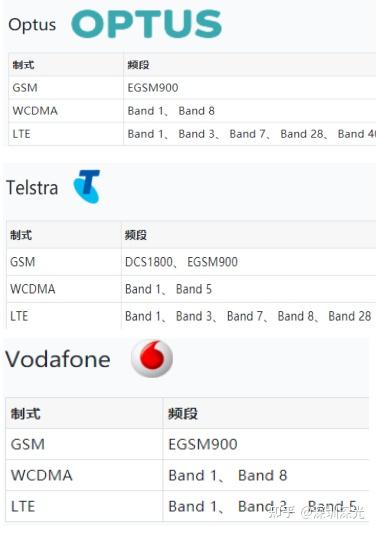Click Band 5 in Telstra WCDMA row
Viewport: 376px width, 533px height.
pyautogui.click(x=194, y=289)
